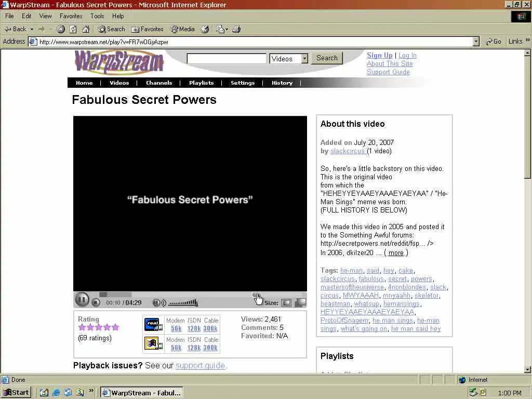Go to the Settings nav tab
Image resolution: width=532 pixels, height=399 pixels.
(x=243, y=83)
